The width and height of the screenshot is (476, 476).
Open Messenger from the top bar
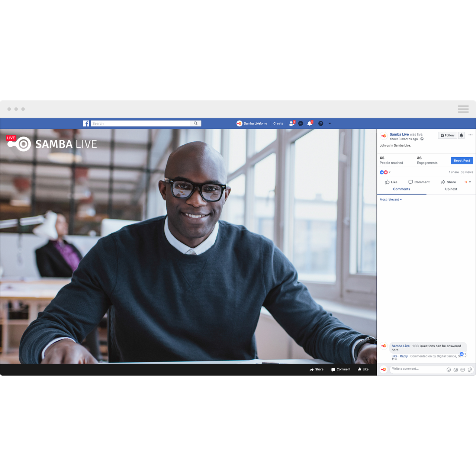[x=301, y=123]
